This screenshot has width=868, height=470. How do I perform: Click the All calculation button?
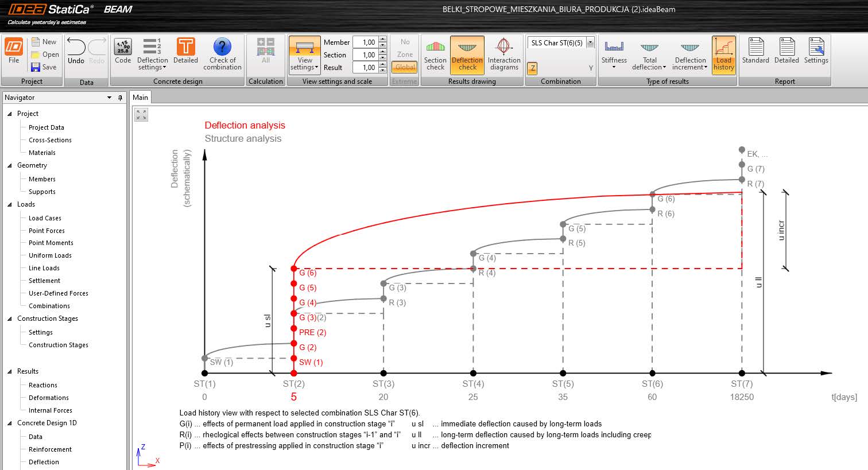click(265, 54)
